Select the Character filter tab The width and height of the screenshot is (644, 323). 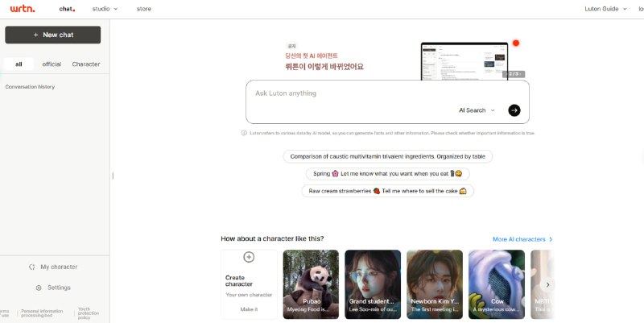point(86,64)
